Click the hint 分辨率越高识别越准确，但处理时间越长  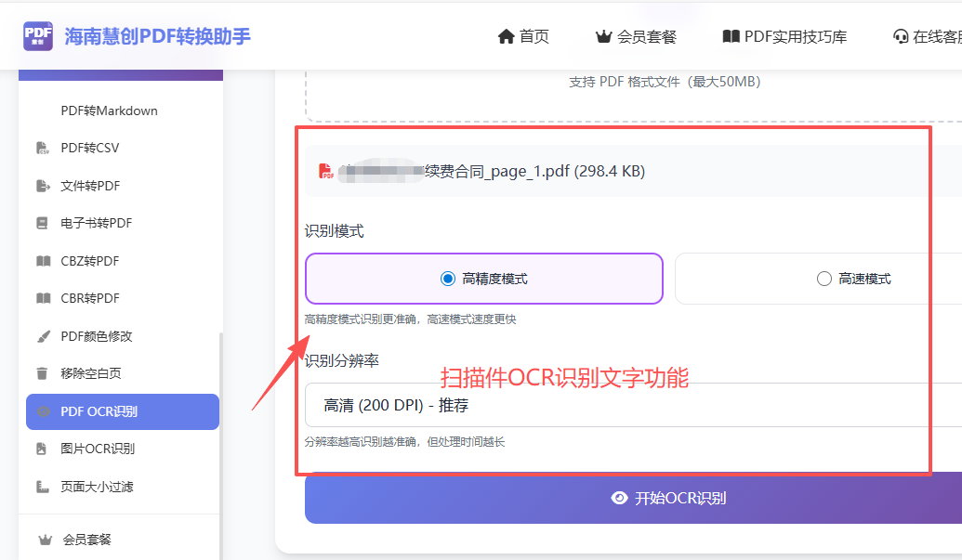[x=405, y=442]
